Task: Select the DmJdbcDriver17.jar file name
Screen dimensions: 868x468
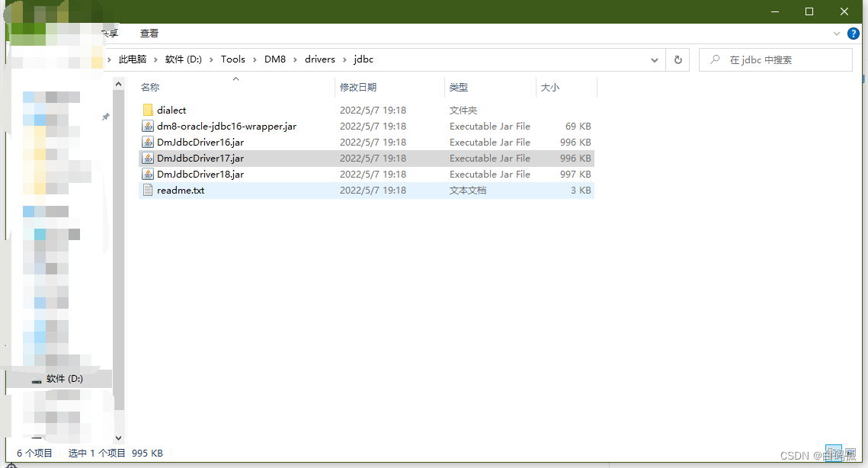Action: coord(200,159)
